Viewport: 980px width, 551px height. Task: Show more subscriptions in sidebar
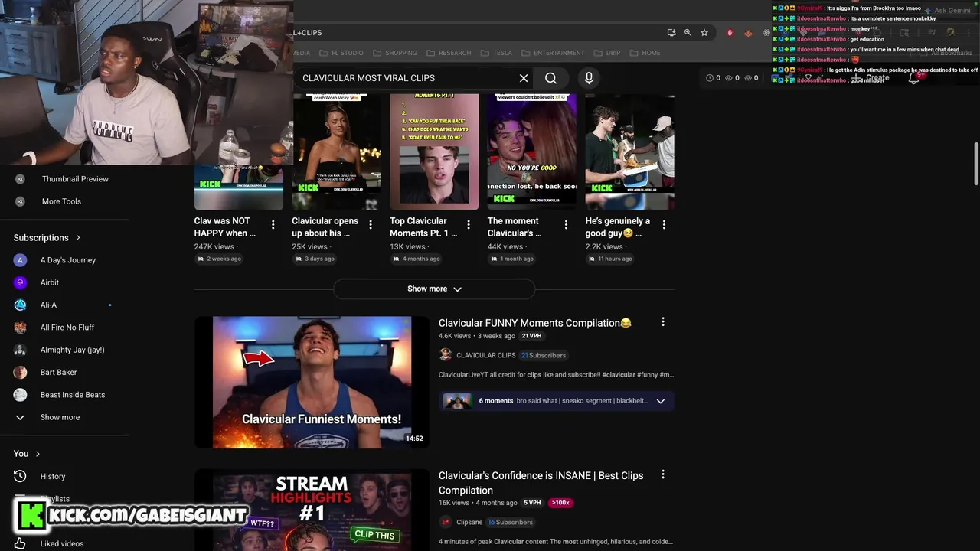pos(60,417)
